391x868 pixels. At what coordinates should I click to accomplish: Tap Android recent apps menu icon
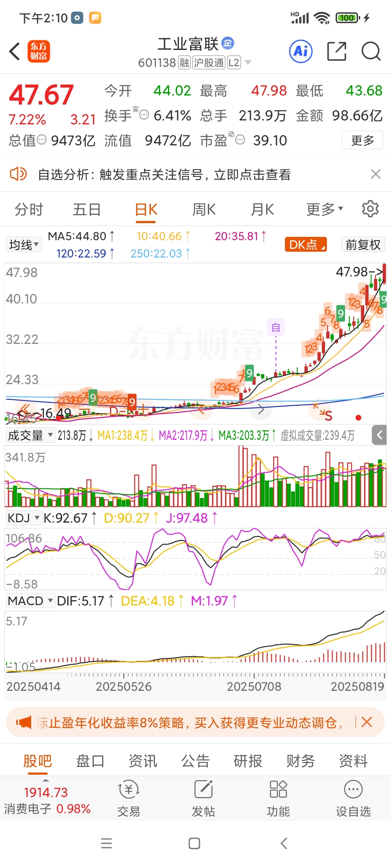106,843
